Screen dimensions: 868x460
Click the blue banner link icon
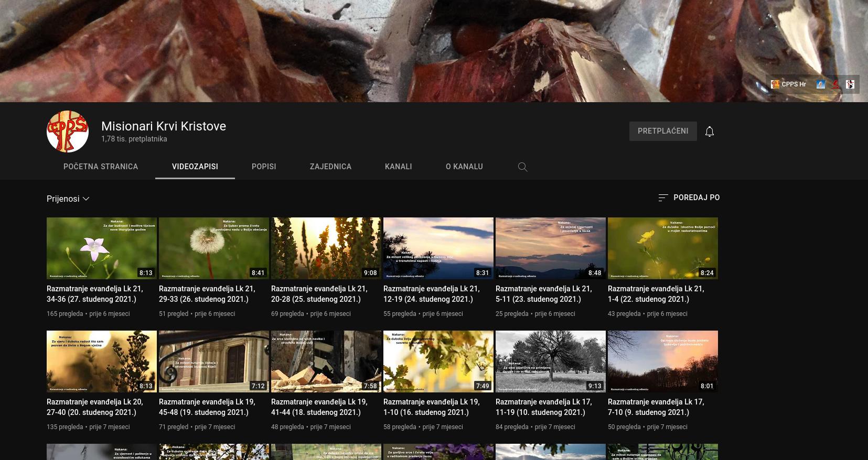tap(821, 84)
